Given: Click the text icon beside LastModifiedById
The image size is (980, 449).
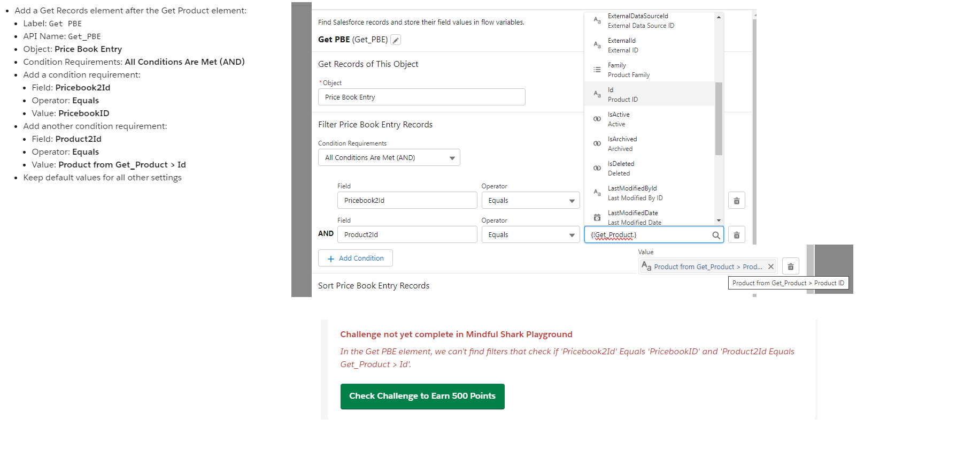Looking at the screenshot, I should click(x=597, y=193).
